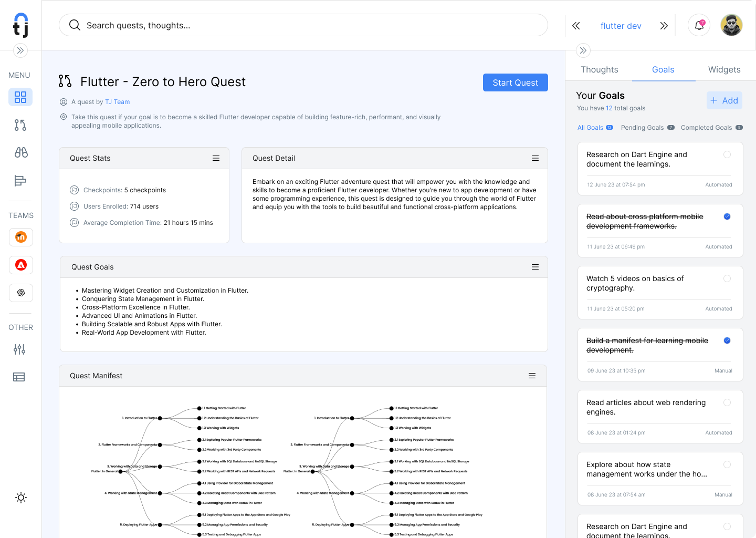Select the red triangle team icon
The width and height of the screenshot is (756, 538).
tap(21, 265)
